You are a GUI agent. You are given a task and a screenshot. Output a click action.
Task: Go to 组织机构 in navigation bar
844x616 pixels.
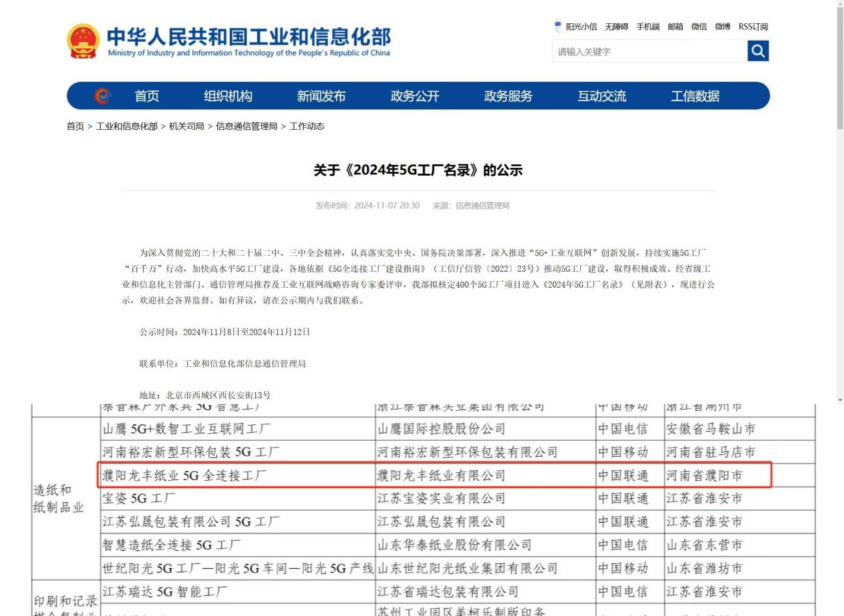[x=228, y=96]
